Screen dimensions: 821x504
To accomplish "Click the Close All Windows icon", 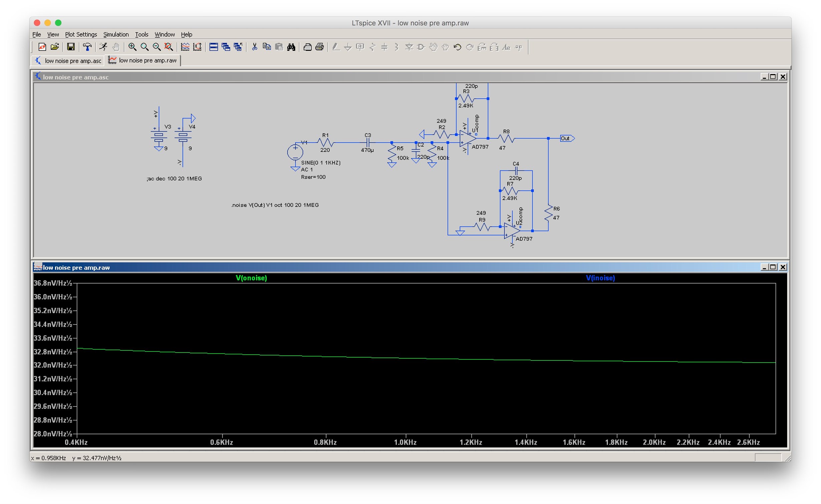I will tap(238, 47).
